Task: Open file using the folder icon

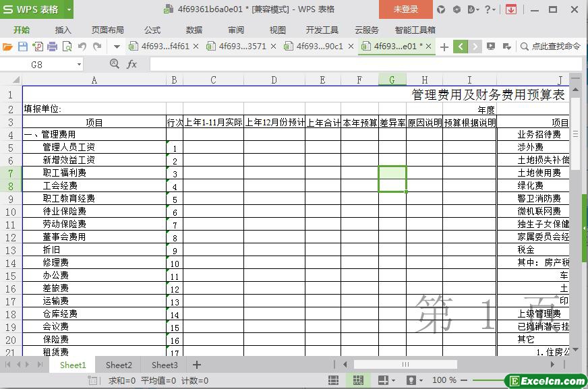Action: click(7, 47)
